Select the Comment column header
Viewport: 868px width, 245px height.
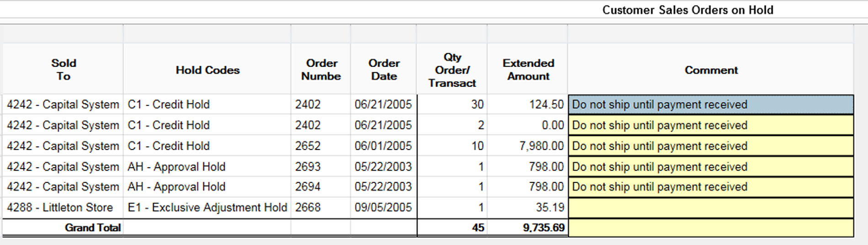coord(711,70)
